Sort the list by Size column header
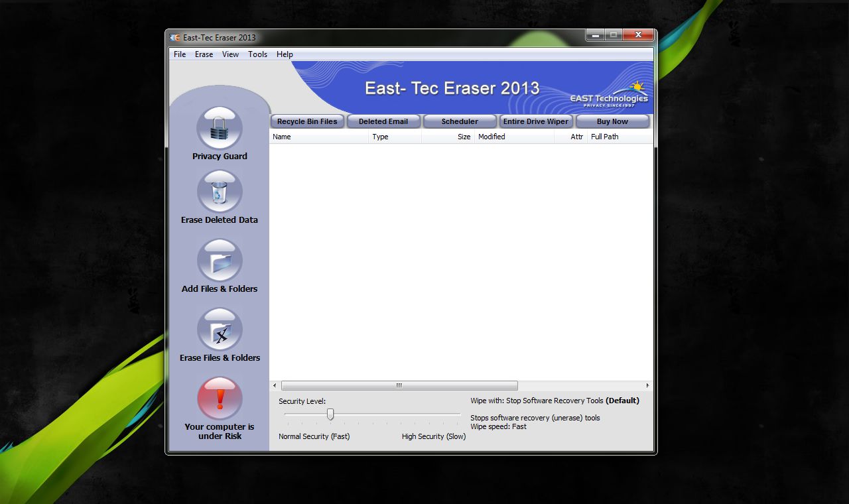Image resolution: width=849 pixels, height=504 pixels. pyautogui.click(x=448, y=137)
